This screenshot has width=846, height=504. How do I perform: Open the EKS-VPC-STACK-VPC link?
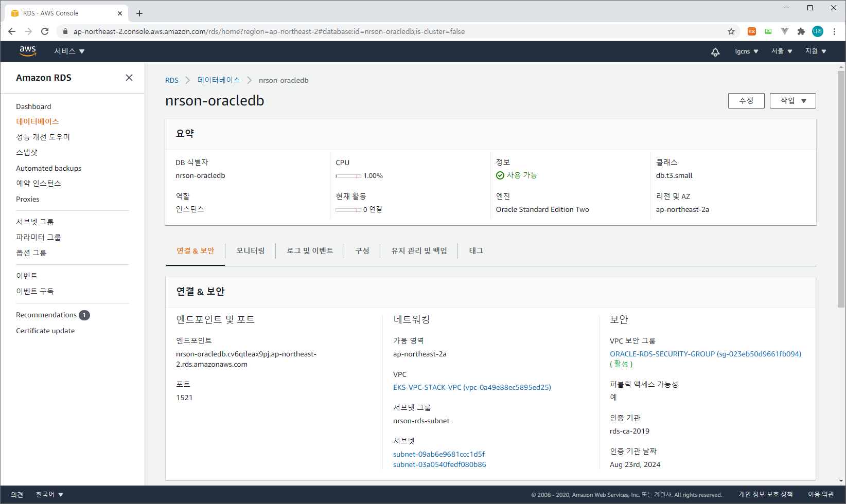tap(472, 387)
